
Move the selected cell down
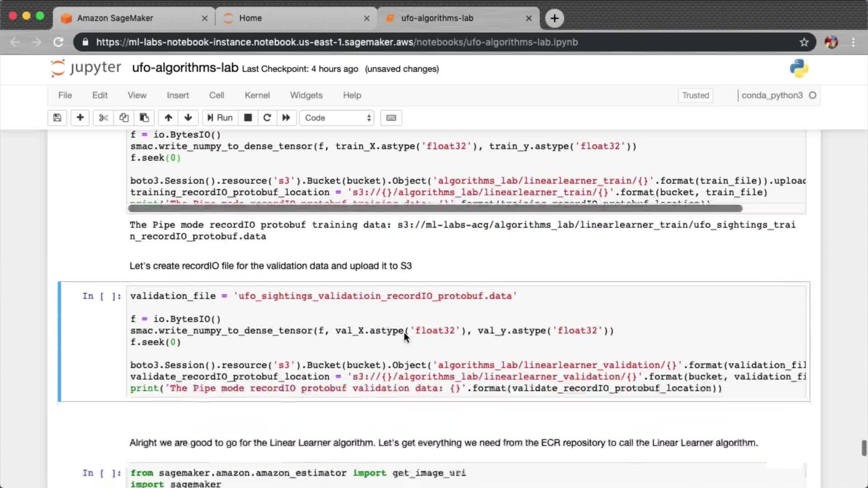[188, 118]
